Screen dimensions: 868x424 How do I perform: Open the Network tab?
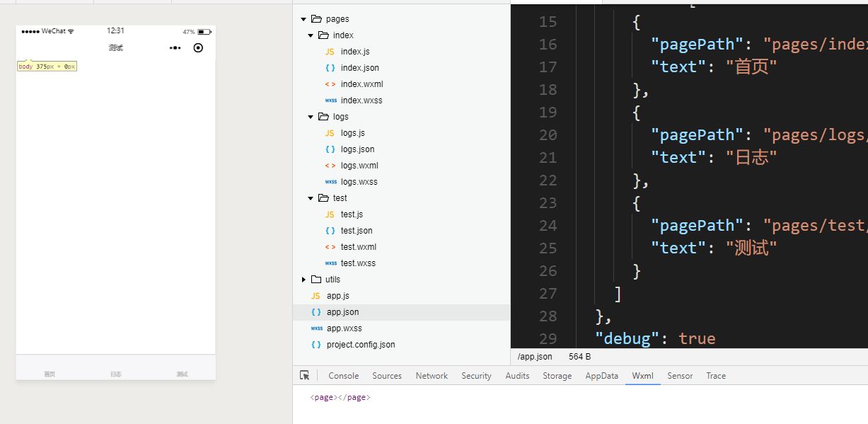(432, 376)
